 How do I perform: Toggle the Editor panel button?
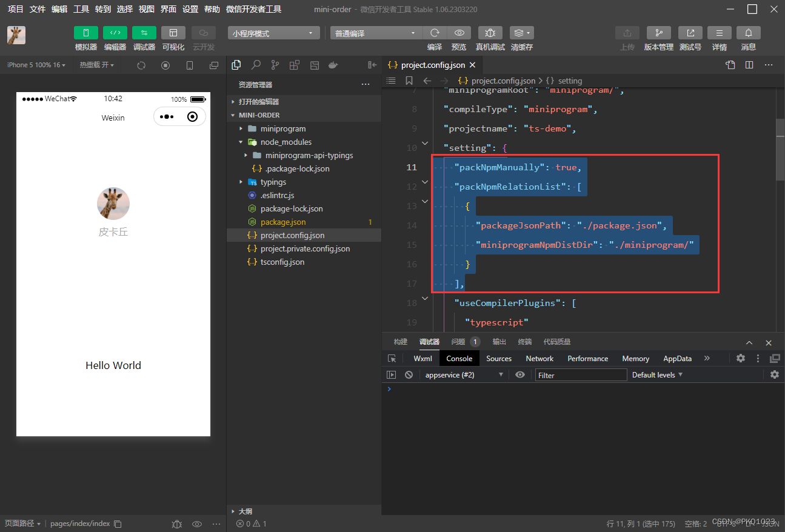[x=115, y=33]
